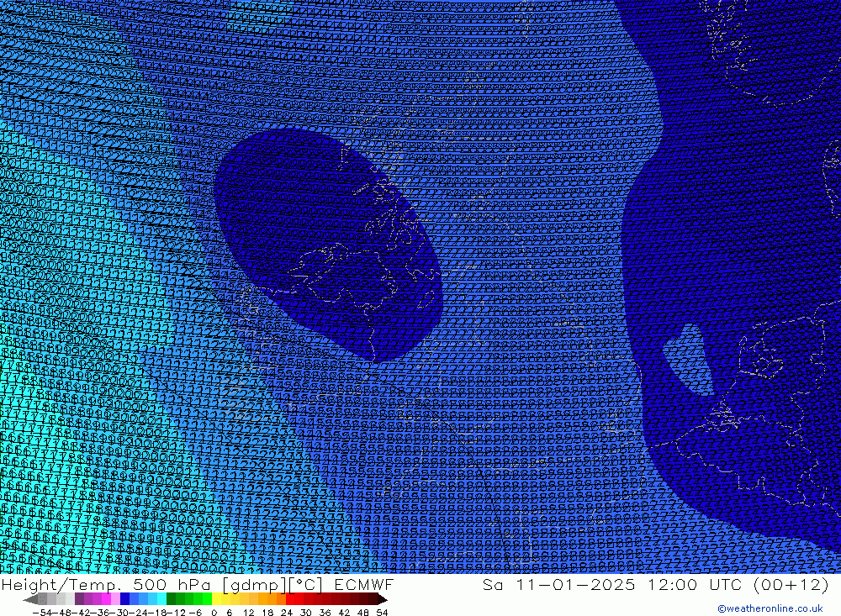Click the '-30' legend value

[x=120, y=613]
